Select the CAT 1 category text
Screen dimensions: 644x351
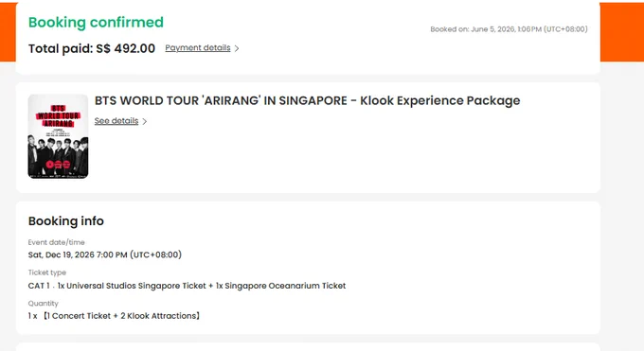39,286
